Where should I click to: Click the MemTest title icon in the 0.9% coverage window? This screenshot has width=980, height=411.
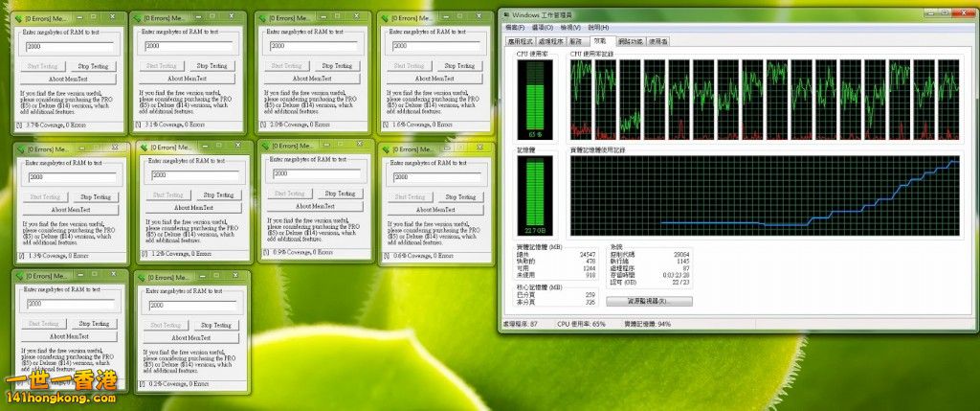[x=266, y=146]
